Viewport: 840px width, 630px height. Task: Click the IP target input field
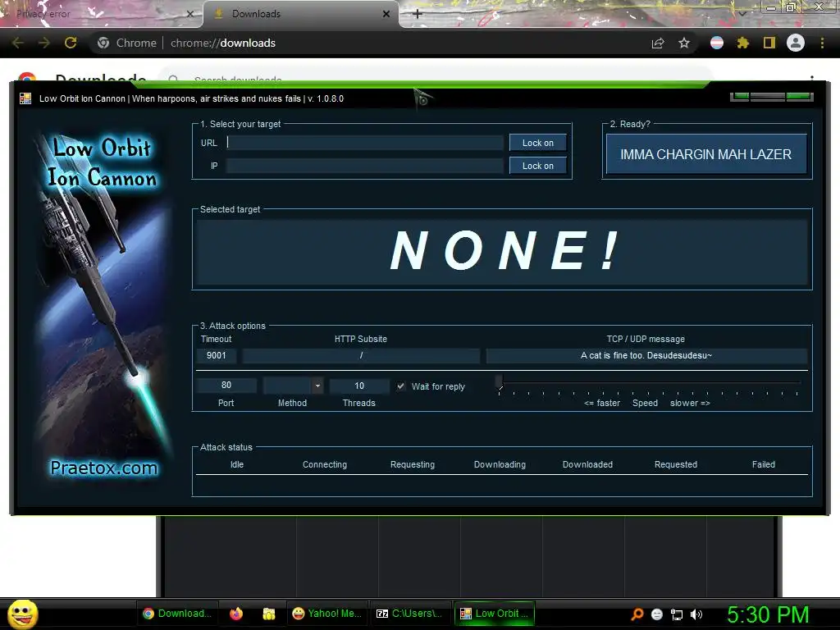[x=365, y=166]
